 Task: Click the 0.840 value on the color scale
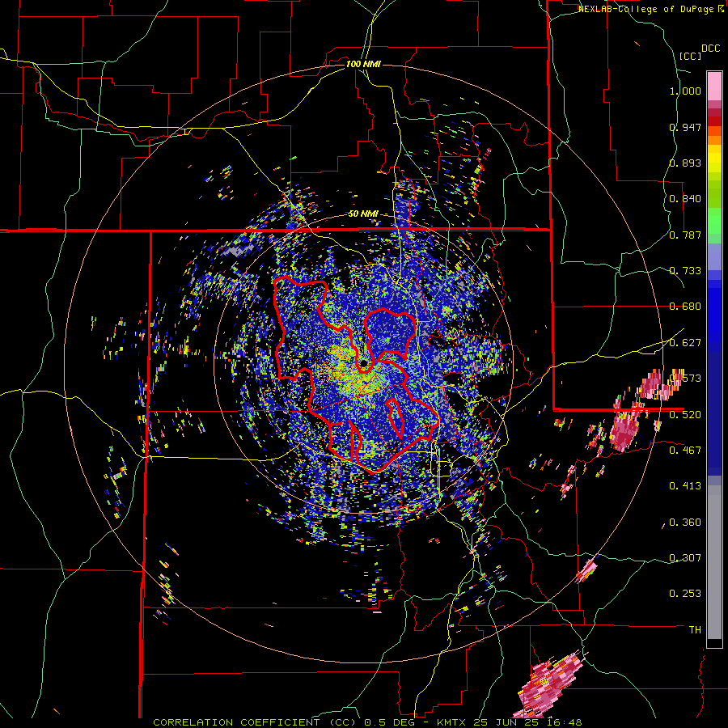pyautogui.click(x=685, y=199)
